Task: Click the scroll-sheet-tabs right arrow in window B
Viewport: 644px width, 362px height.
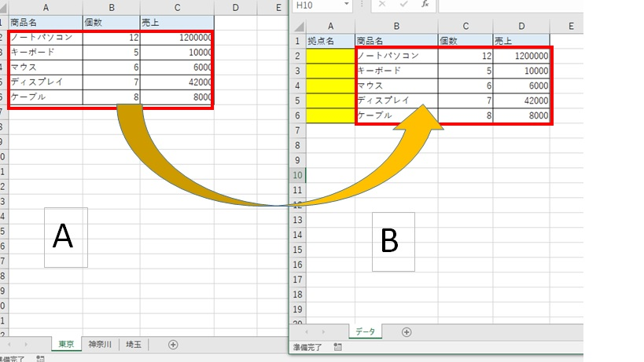Action: tap(322, 331)
